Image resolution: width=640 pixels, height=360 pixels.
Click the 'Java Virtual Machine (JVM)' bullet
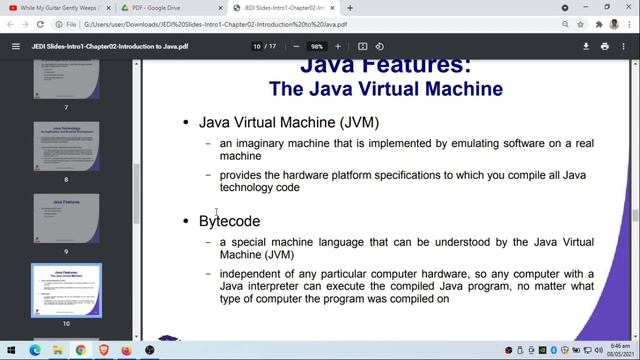pyautogui.click(x=289, y=122)
